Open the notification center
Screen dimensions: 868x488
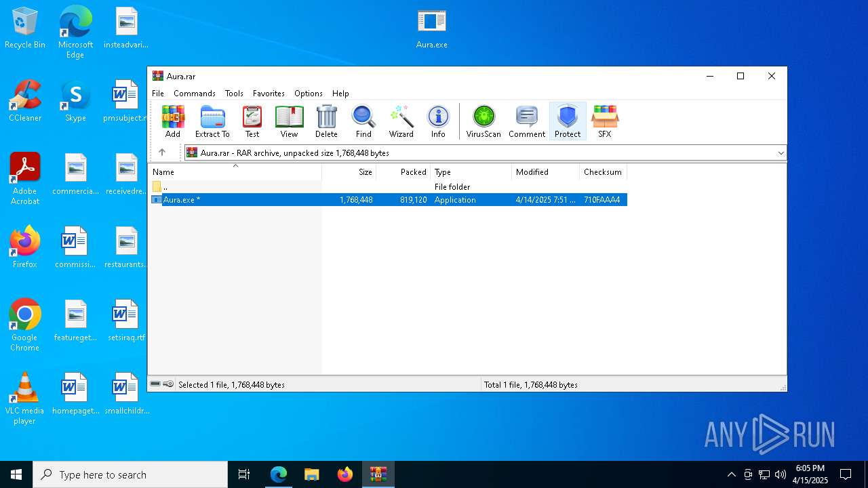coord(846,474)
